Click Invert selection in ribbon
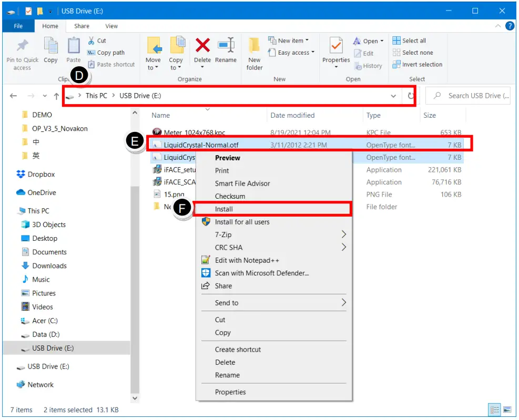Screen dimensions: 519x420 [x=418, y=65]
